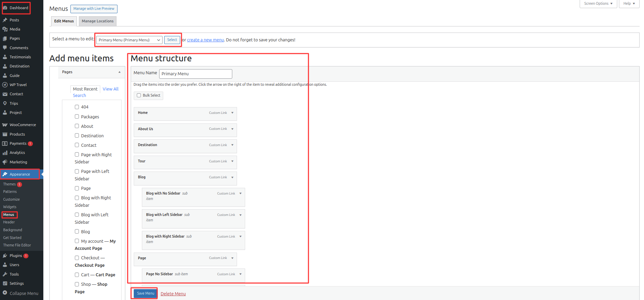644x300 pixels.
Task: Click the Dashboard gauge icon in sidebar
Action: click(x=5, y=8)
